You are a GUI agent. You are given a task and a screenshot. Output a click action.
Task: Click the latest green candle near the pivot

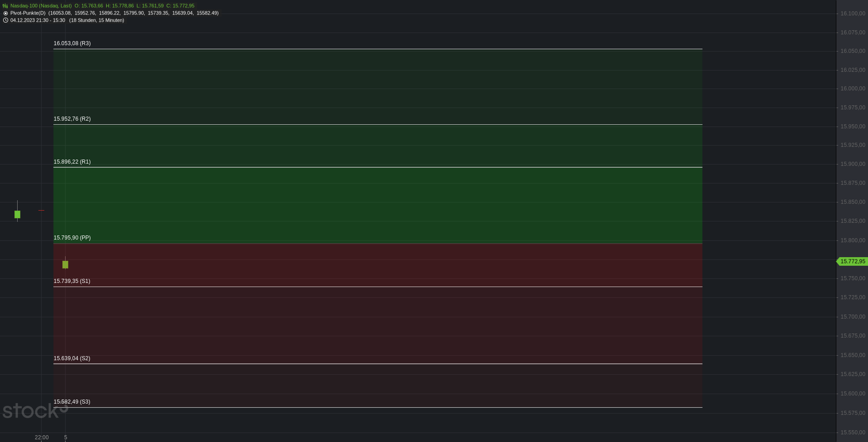click(x=65, y=264)
